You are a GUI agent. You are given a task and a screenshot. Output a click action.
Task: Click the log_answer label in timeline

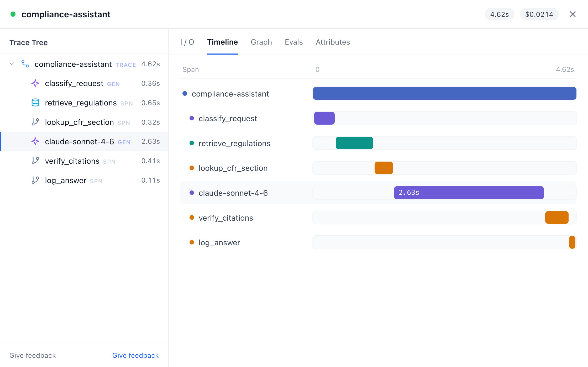pyautogui.click(x=219, y=243)
